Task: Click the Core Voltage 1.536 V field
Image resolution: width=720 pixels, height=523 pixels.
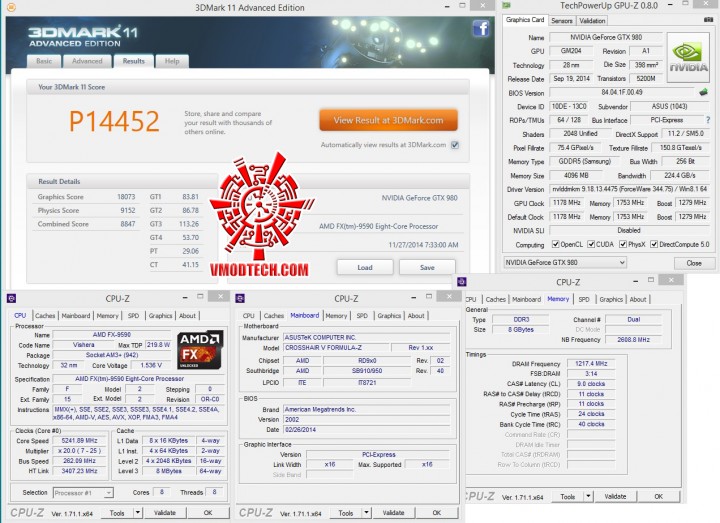Action: click(x=150, y=366)
